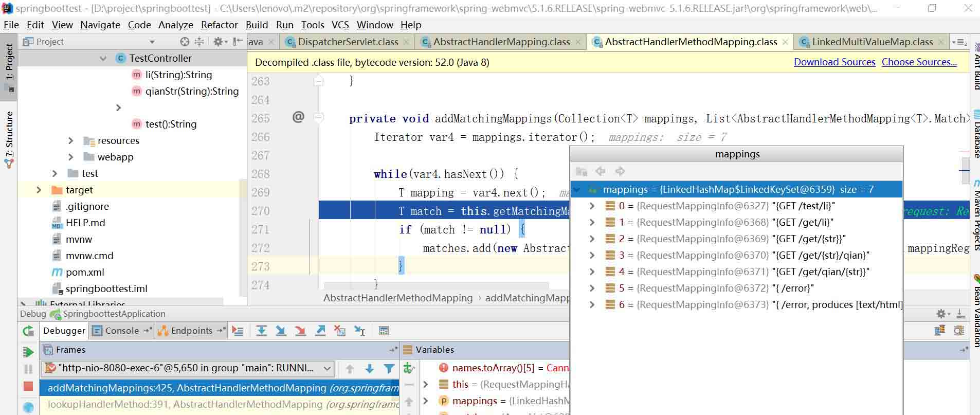Click Download Sources link

coord(834,62)
